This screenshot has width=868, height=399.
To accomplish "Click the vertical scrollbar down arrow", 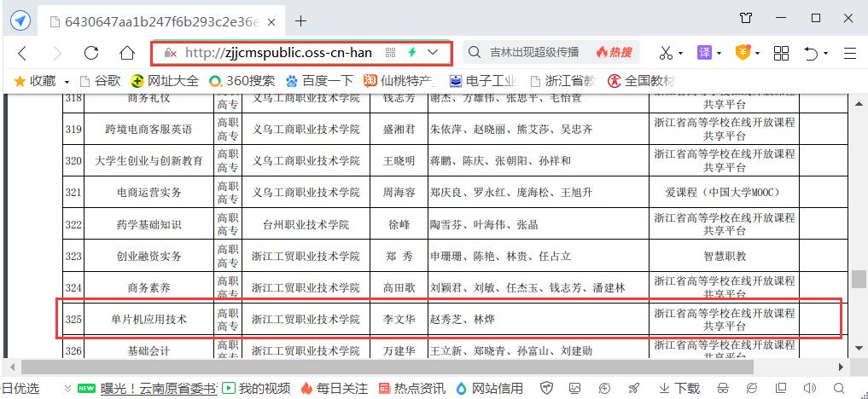I will pyautogui.click(x=859, y=348).
